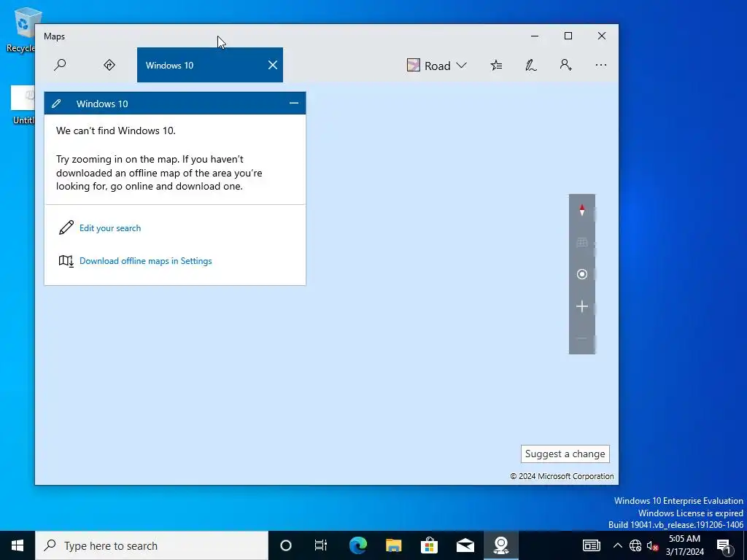Click the offline map download icon
747x560 pixels.
point(66,261)
